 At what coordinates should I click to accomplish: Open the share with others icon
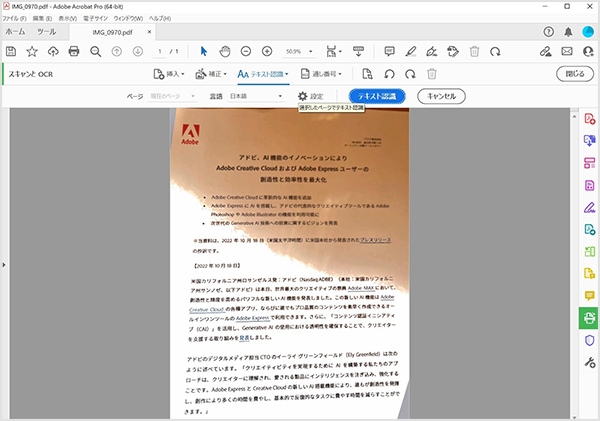click(x=588, y=51)
